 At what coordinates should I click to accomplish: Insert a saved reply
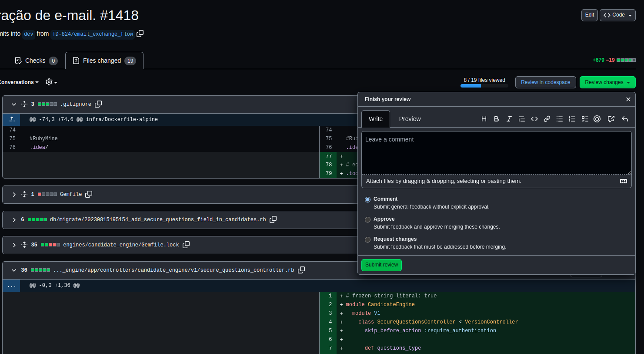pos(625,119)
